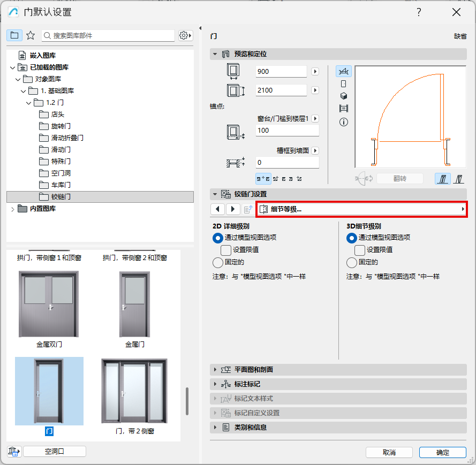Image resolution: width=476 pixels, height=465 pixels.
Task: Select the 金属双门 thumbnail
Action: click(49, 302)
